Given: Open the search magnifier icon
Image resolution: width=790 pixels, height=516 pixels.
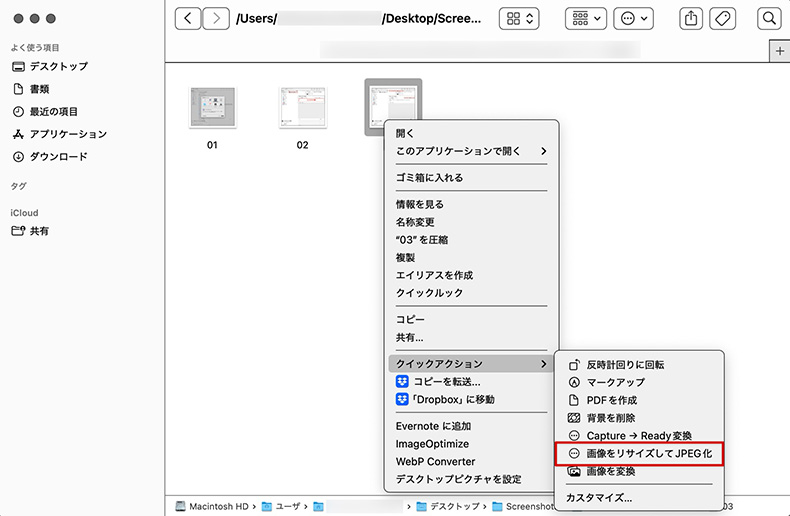Looking at the screenshot, I should coord(769,19).
